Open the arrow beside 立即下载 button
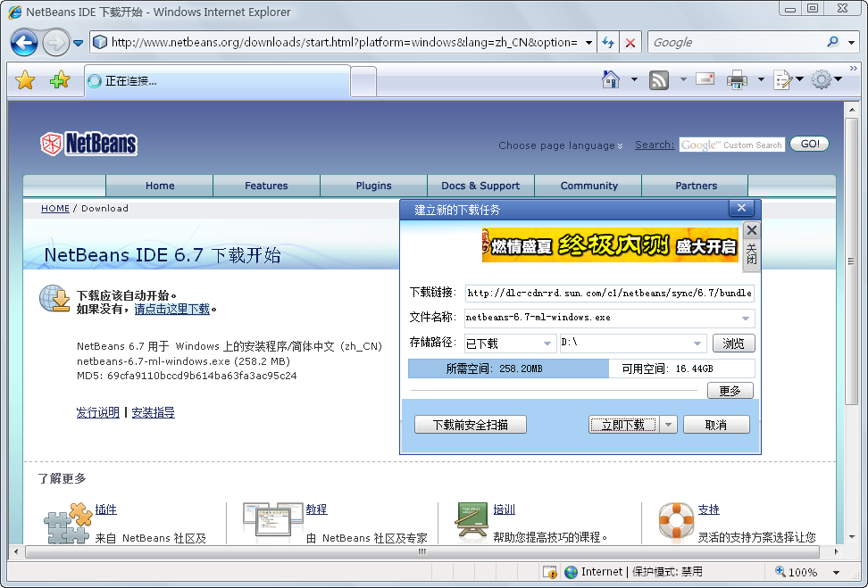This screenshot has height=588, width=868. point(670,425)
